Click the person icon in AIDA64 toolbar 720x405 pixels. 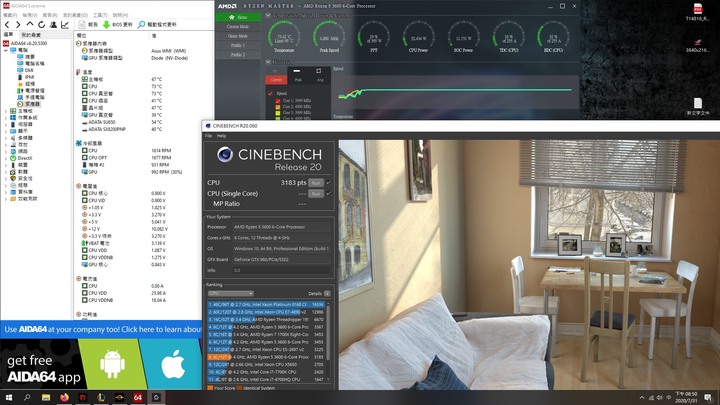pyautogui.click(x=53, y=24)
